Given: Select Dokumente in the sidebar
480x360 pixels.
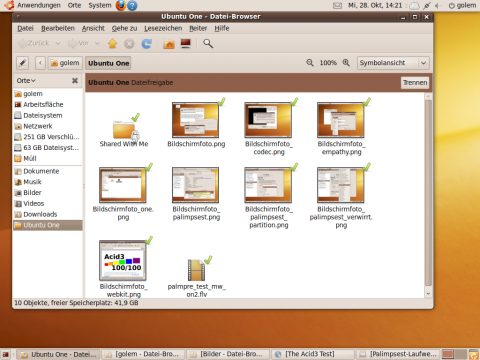Looking at the screenshot, I should click(x=48, y=171).
